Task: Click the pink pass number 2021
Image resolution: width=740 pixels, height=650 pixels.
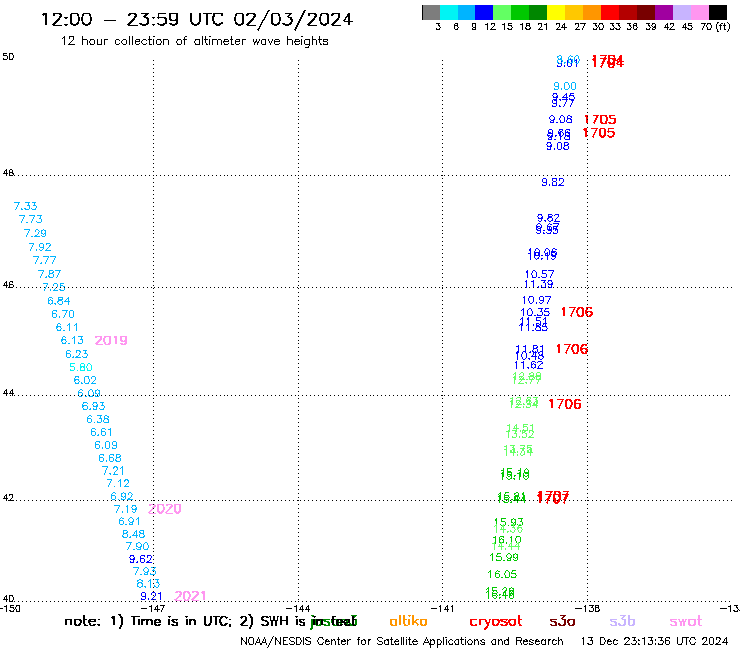Action: (x=190, y=596)
